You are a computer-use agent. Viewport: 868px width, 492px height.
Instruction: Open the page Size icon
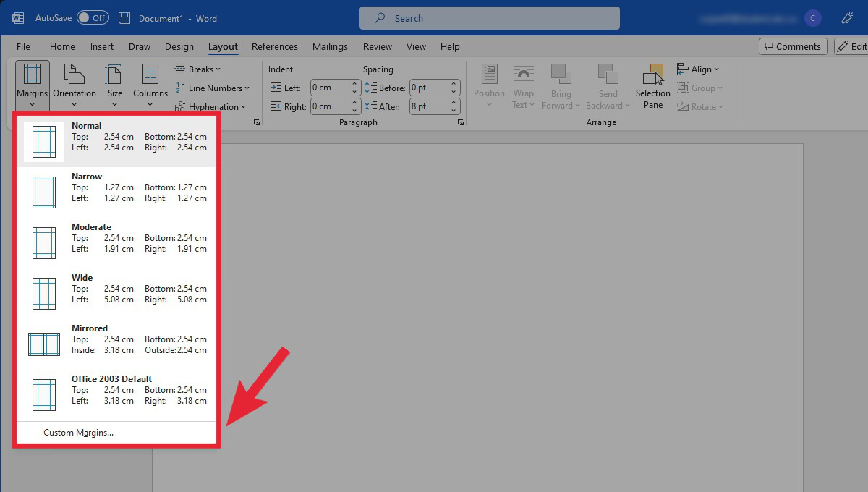tap(114, 85)
